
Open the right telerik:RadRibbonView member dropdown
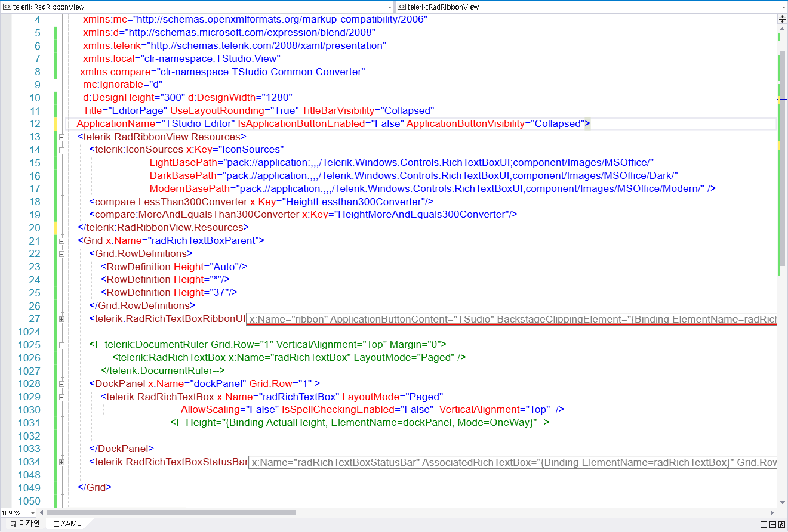[783, 7]
